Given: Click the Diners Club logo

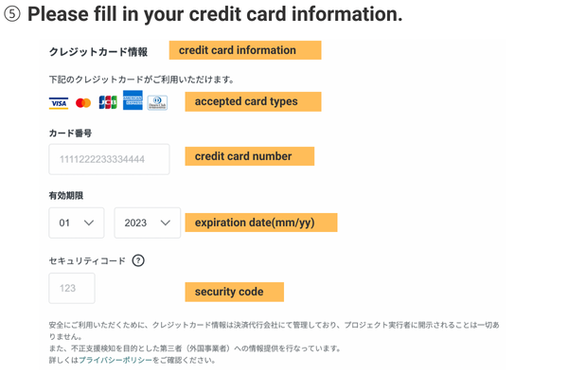Looking at the screenshot, I should point(156,102).
